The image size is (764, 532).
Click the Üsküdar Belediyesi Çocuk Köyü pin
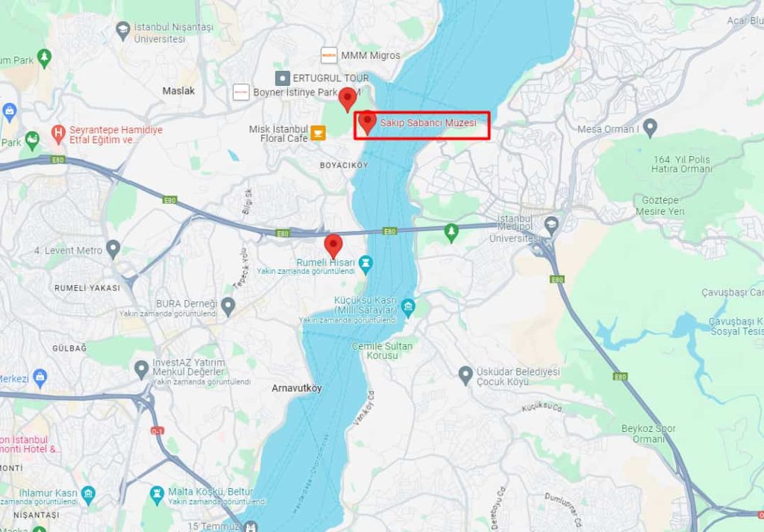466,375
